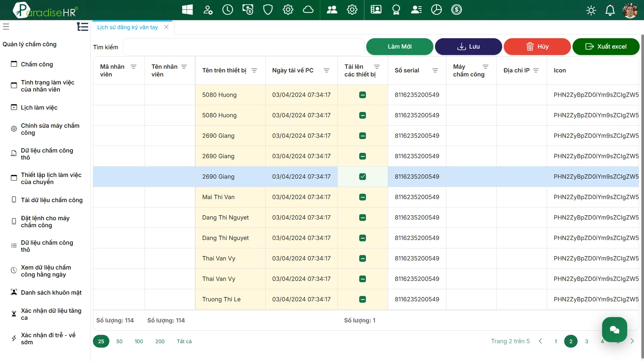The width and height of the screenshot is (644, 362).
Task: Toggle the sun brightness theme icon
Action: 591,10
